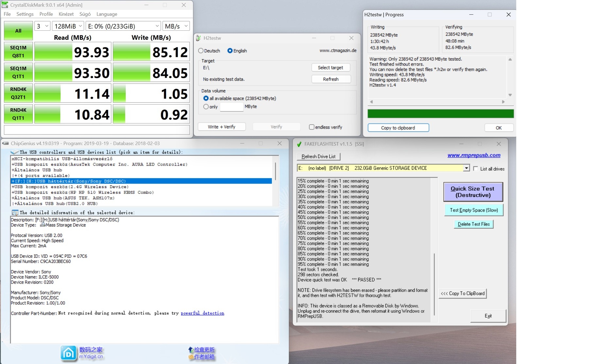Tick the List all drives checkbox

point(475,169)
